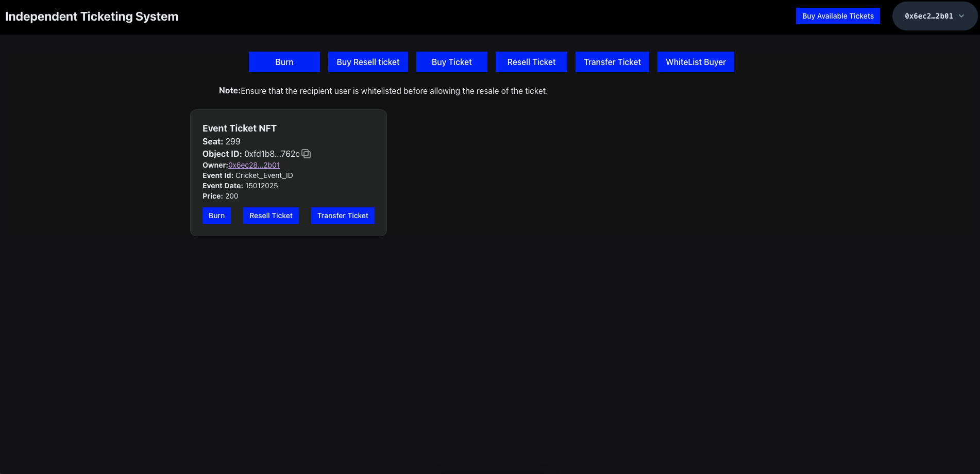The image size is (980, 474).
Task: Select Transfer Ticket from the top action bar
Action: pos(612,61)
